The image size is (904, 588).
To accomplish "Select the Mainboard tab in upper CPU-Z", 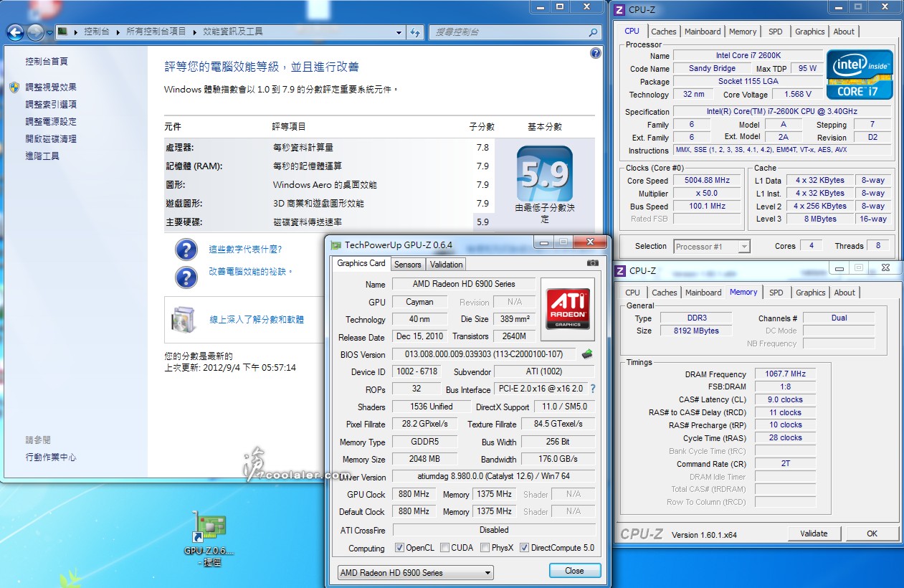I will (703, 32).
